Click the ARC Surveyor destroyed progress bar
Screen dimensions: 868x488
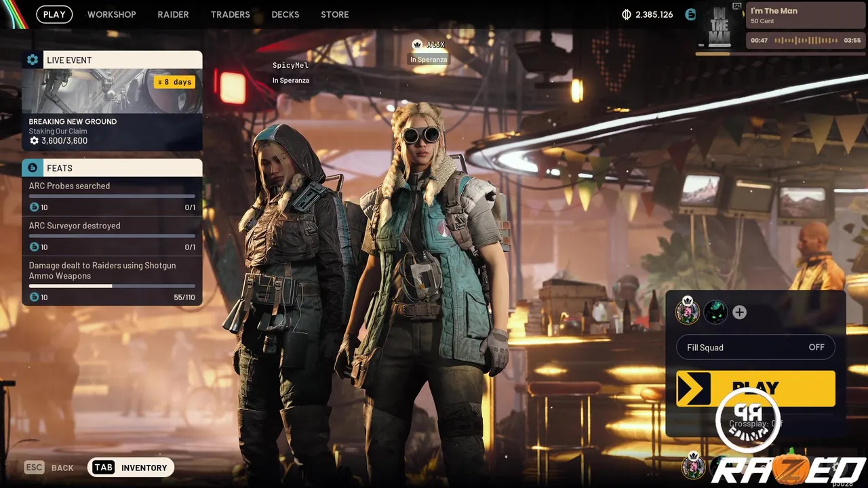(112, 236)
